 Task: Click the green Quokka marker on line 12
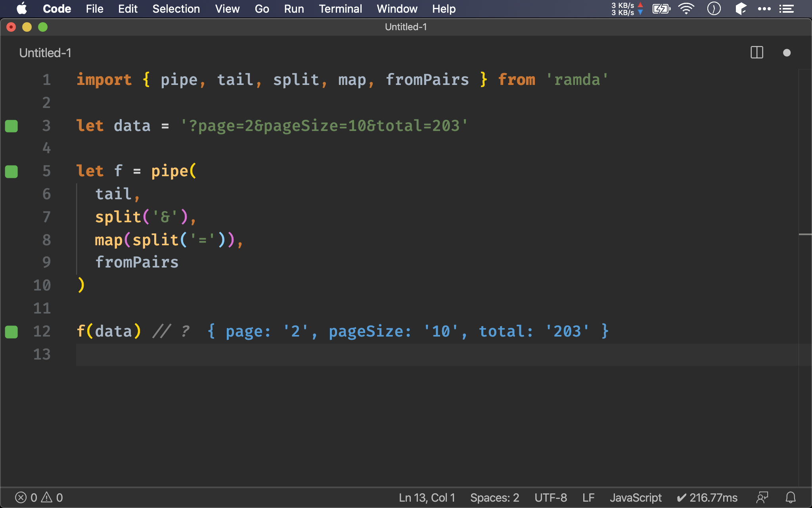11,332
